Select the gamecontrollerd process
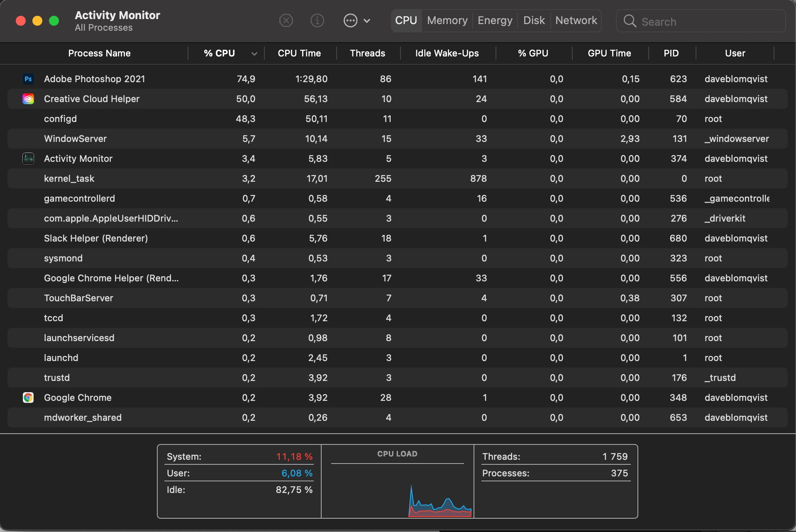 pyautogui.click(x=398, y=198)
